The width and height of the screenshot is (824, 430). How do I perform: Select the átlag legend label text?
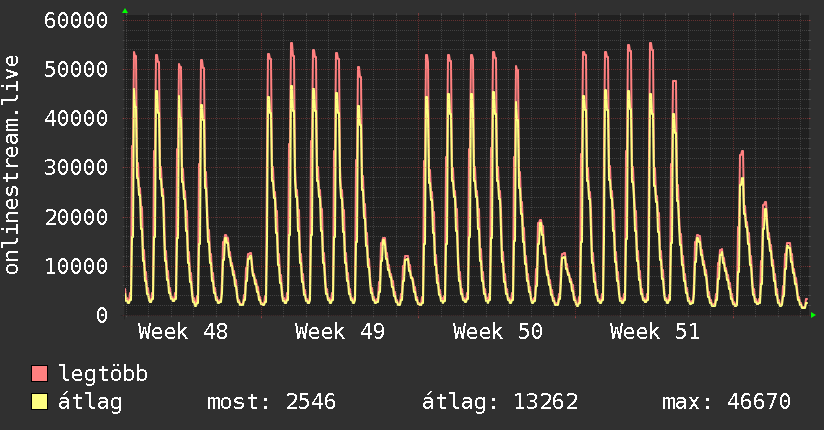pos(90,402)
